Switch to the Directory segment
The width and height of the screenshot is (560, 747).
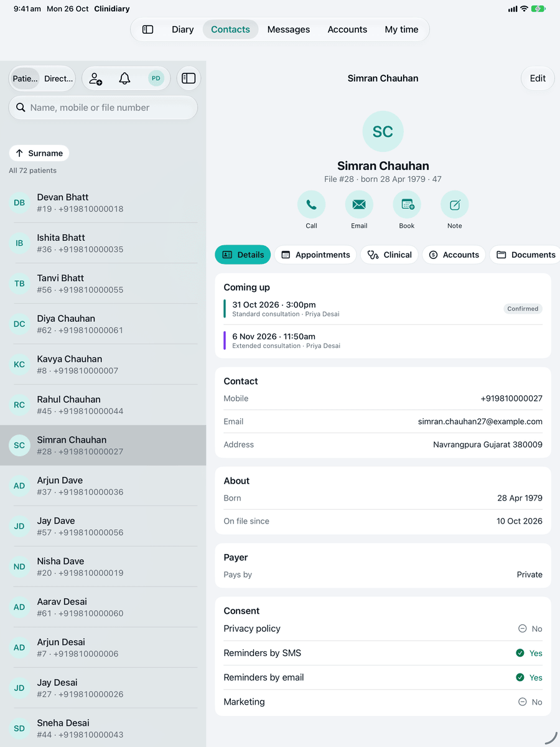[x=58, y=78]
